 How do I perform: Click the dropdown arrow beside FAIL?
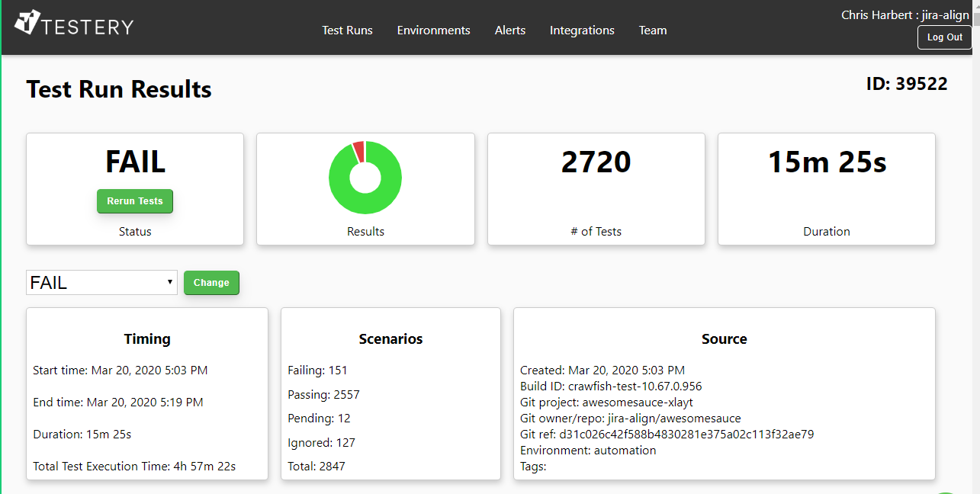(x=169, y=282)
